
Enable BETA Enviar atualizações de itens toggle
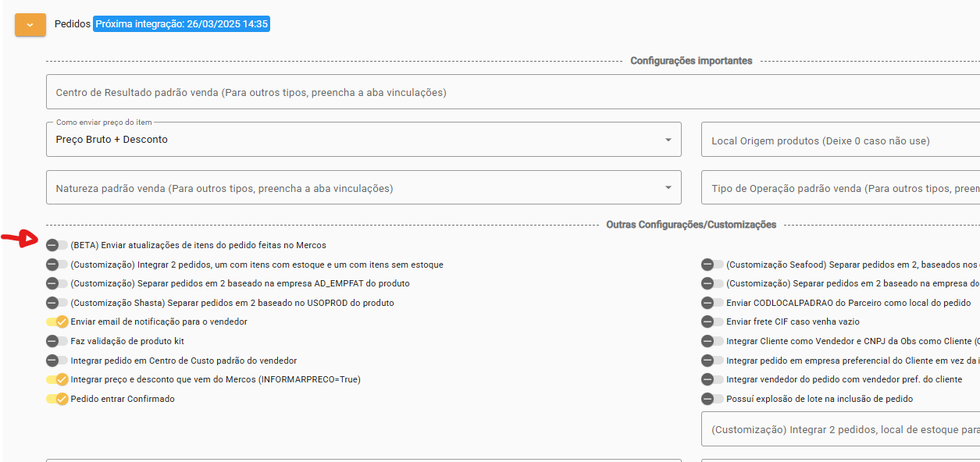pos(57,245)
